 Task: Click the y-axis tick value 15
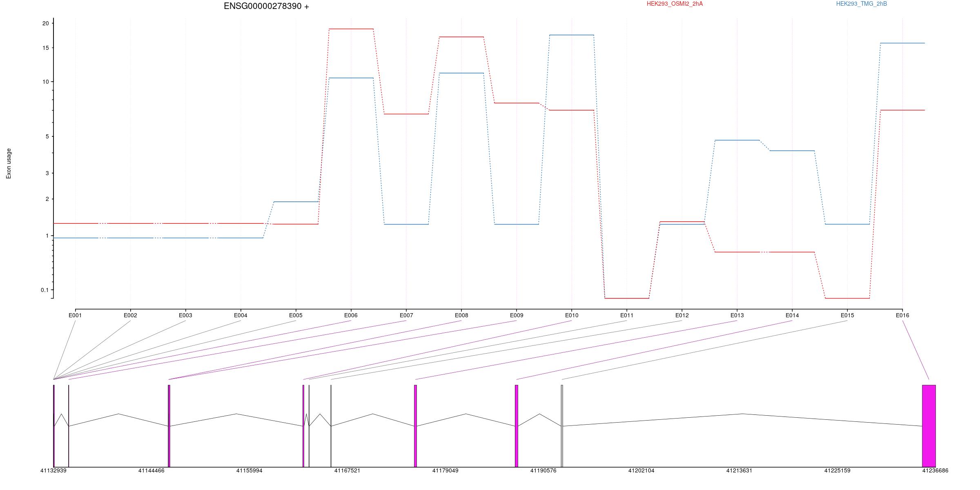coord(45,48)
